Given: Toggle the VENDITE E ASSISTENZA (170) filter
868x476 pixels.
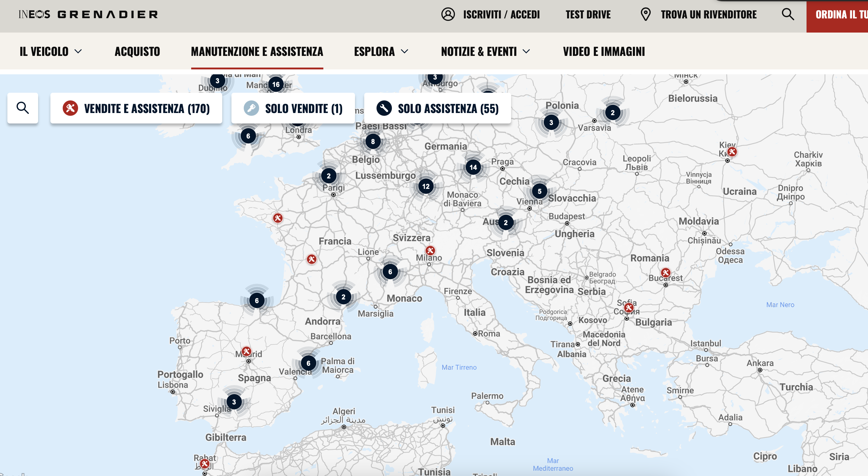Looking at the screenshot, I should click(x=136, y=108).
